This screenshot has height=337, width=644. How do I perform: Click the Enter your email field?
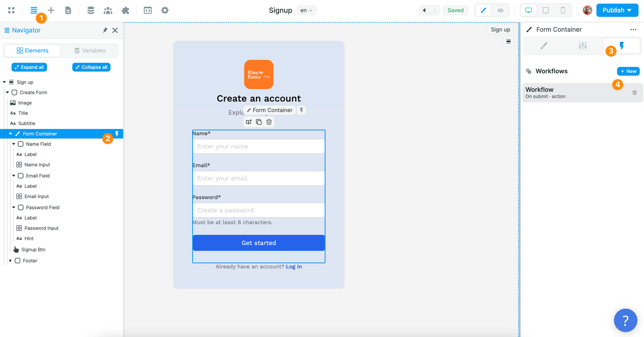pos(259,178)
